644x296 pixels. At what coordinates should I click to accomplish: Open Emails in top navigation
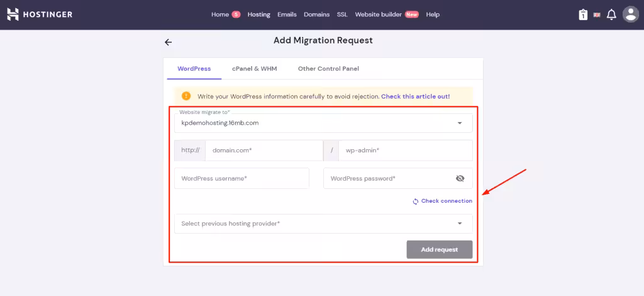click(287, 14)
